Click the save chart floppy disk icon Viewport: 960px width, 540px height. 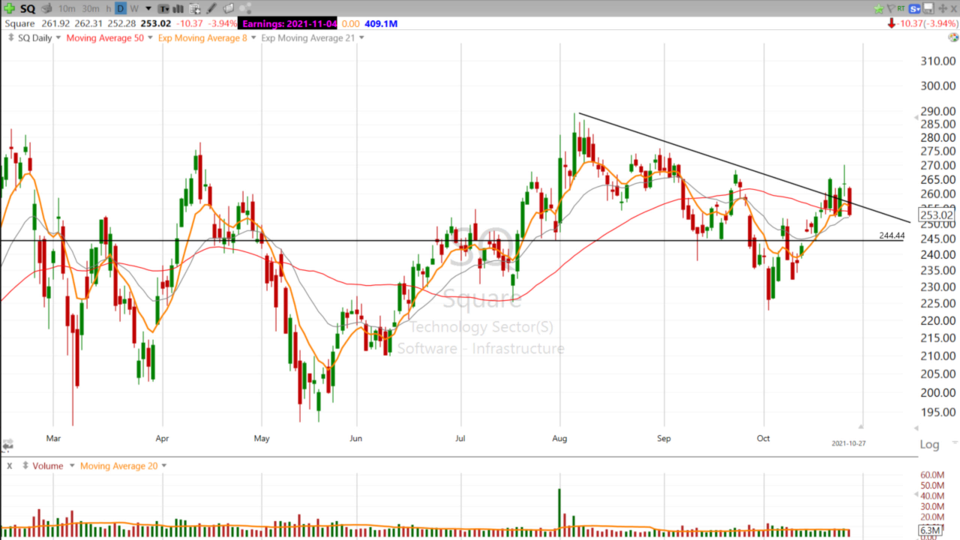tap(928, 8)
